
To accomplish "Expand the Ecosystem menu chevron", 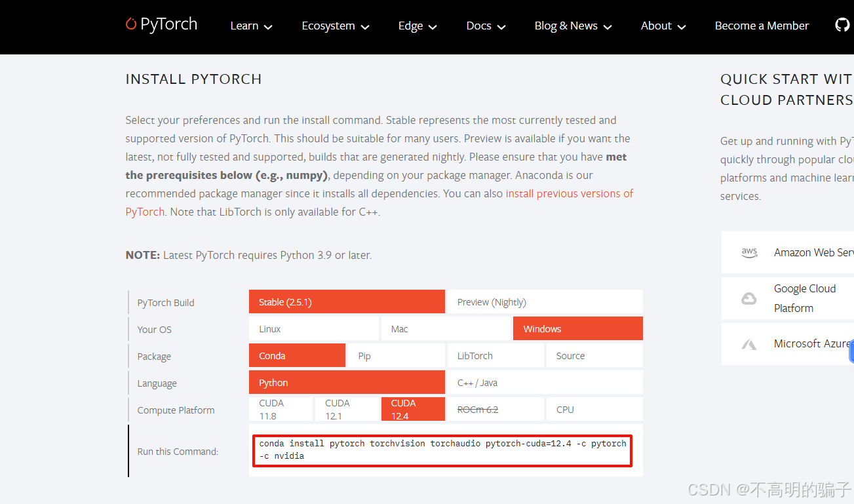I will coord(365,27).
